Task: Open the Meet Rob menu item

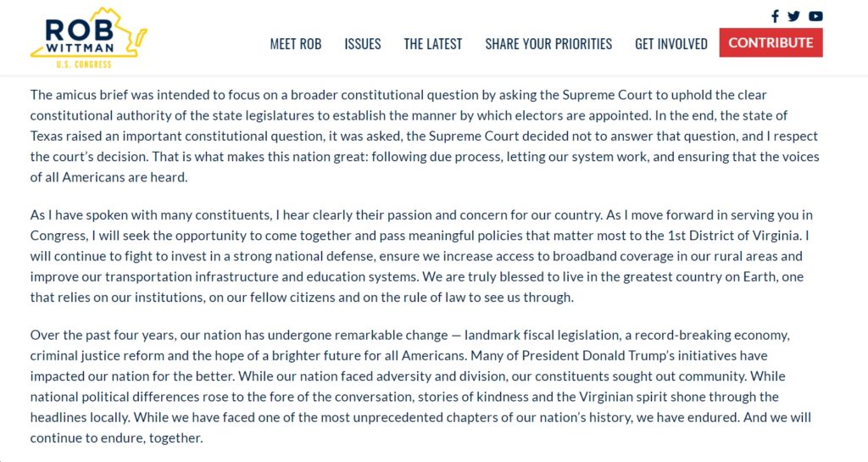Action: (296, 44)
